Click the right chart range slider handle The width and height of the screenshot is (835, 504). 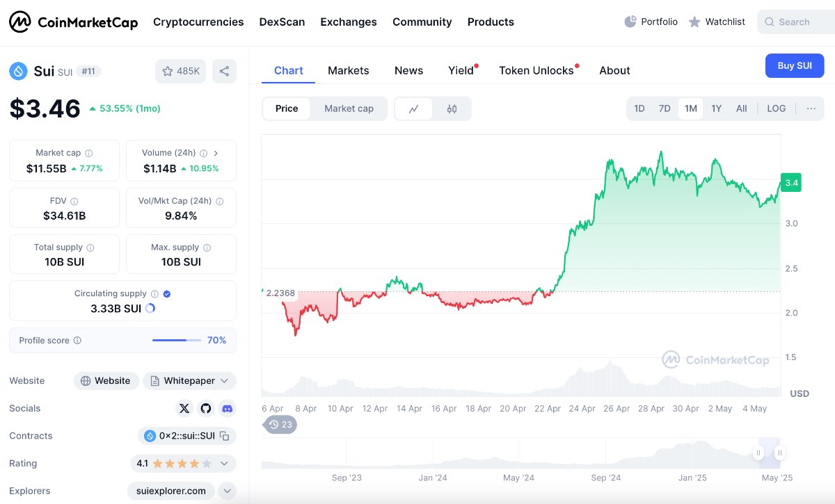tap(779, 453)
